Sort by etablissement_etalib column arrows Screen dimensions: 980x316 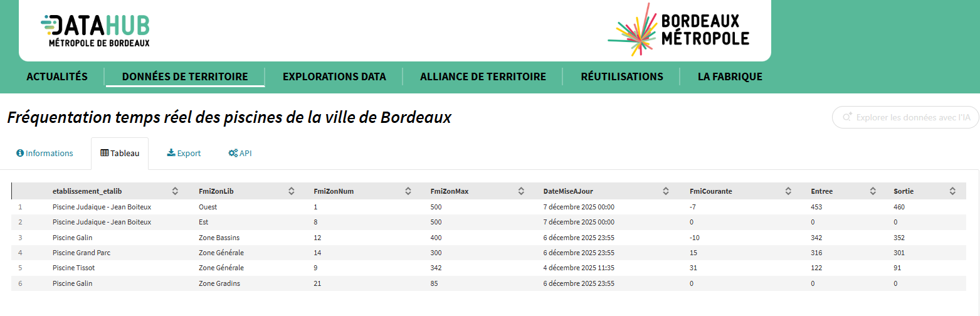tap(176, 191)
